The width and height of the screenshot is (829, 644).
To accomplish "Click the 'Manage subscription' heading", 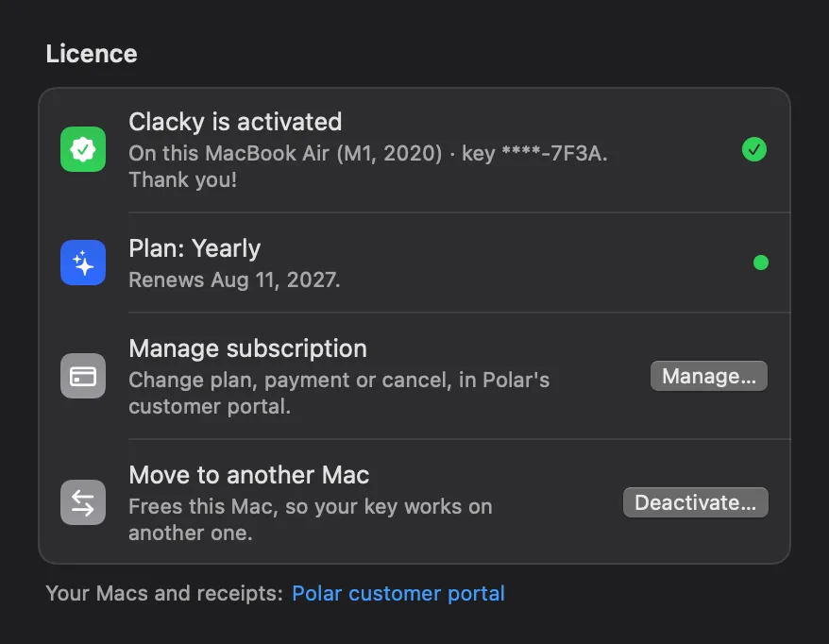I will coord(248,348).
